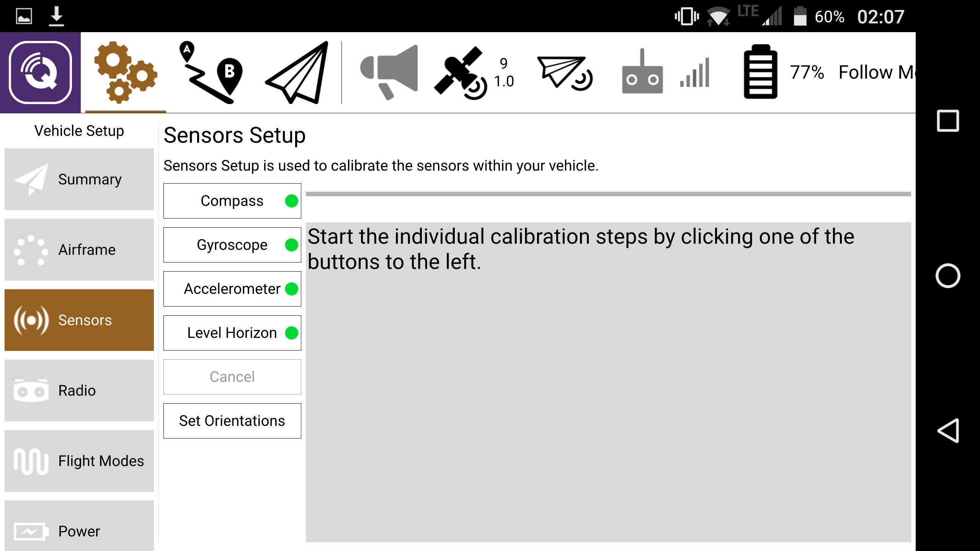Click the Set Orientations button
The height and width of the screenshot is (551, 980).
click(232, 421)
